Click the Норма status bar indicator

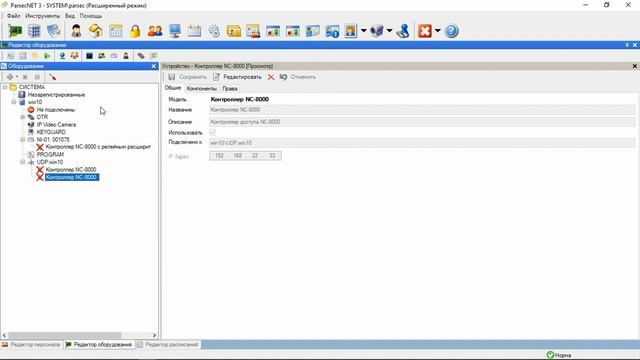559,355
